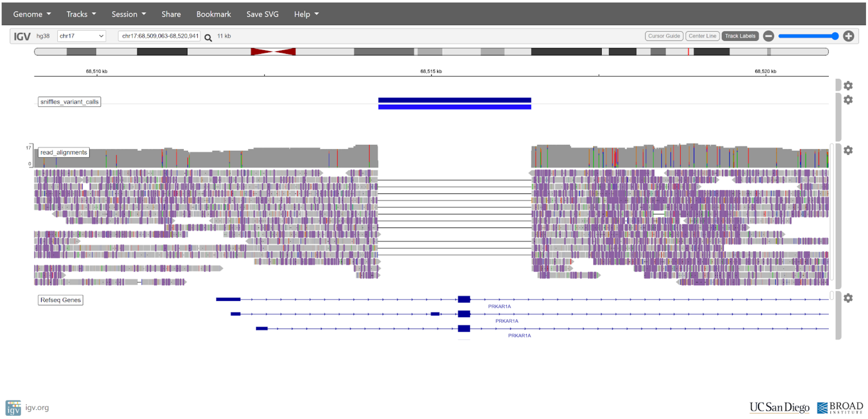The width and height of the screenshot is (868, 419).
Task: Toggle the Center Line option
Action: pyautogui.click(x=702, y=36)
